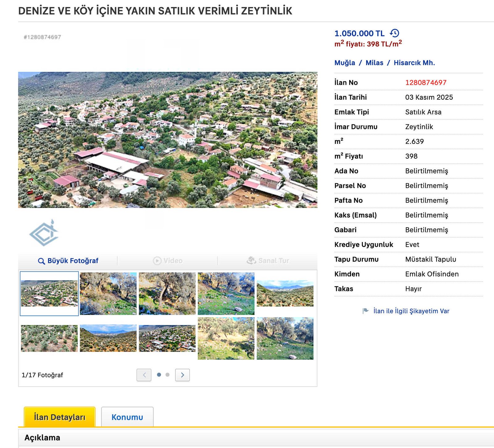
Task: Go to previous photo thumbnails page
Action: coord(144,375)
